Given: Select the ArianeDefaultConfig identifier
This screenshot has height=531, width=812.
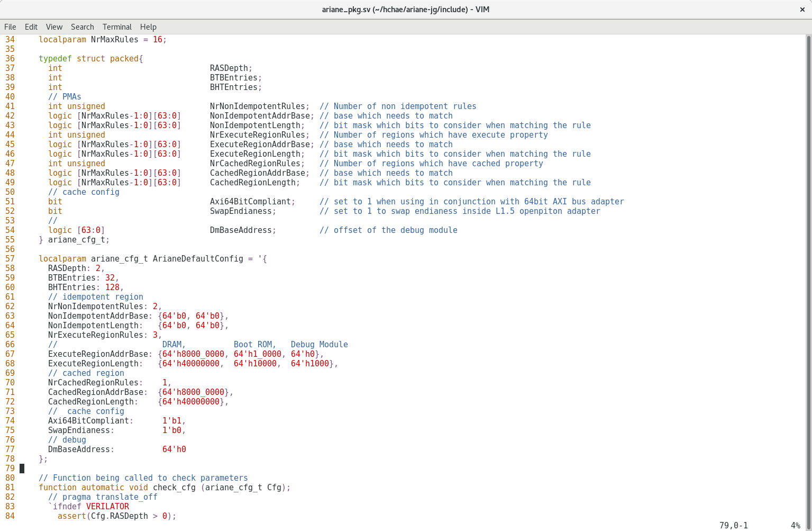Looking at the screenshot, I should [198, 258].
